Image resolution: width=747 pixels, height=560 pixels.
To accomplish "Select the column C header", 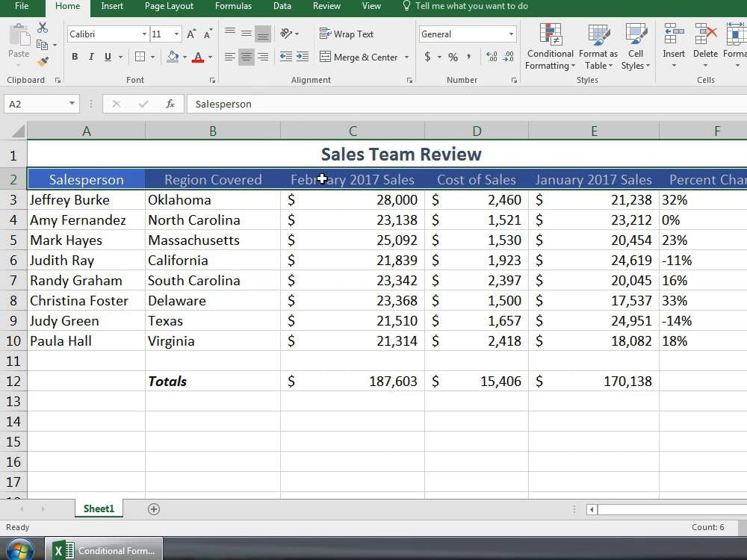I will 353,131.
